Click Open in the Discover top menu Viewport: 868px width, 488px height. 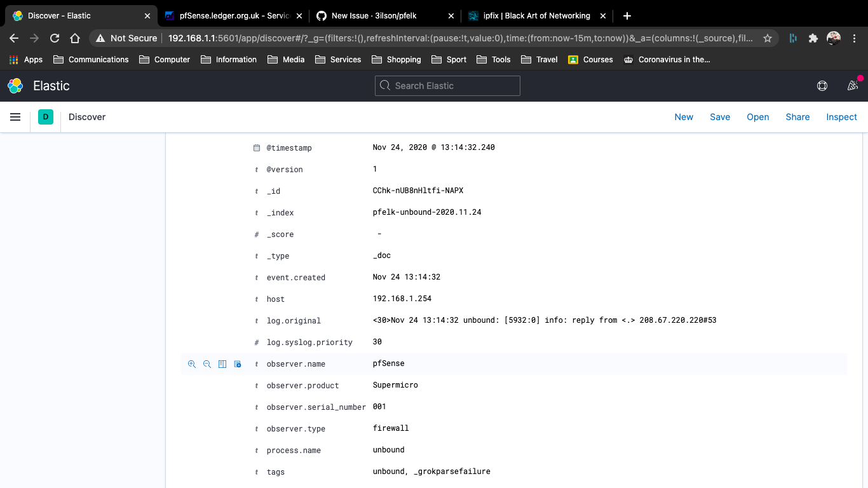pyautogui.click(x=758, y=117)
